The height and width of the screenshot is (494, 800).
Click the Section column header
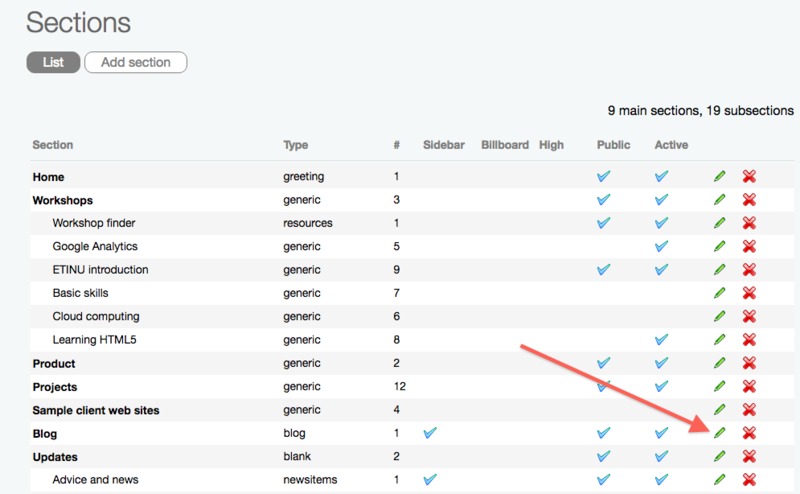pyautogui.click(x=53, y=145)
